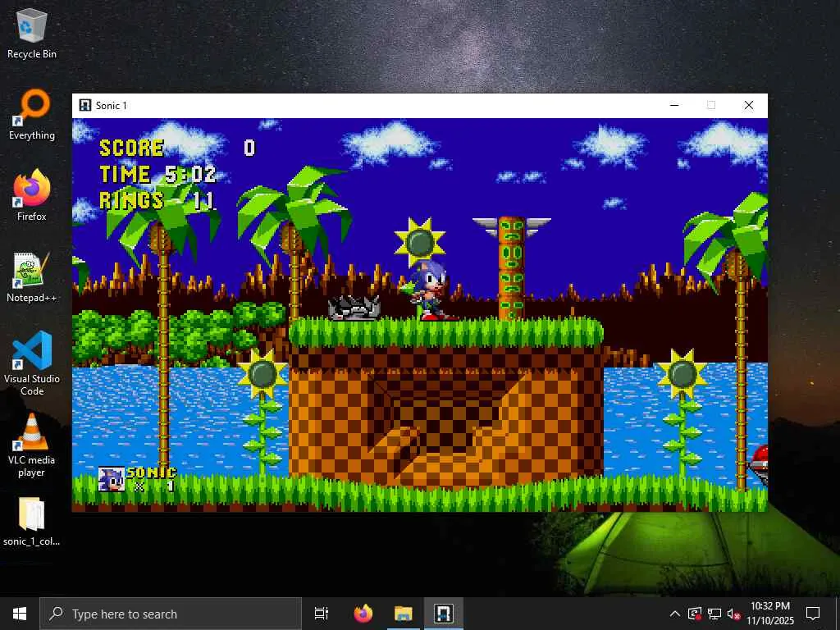The image size is (840, 630).
Task: Click the Sonic 1 app taskbar button
Action: click(x=444, y=614)
